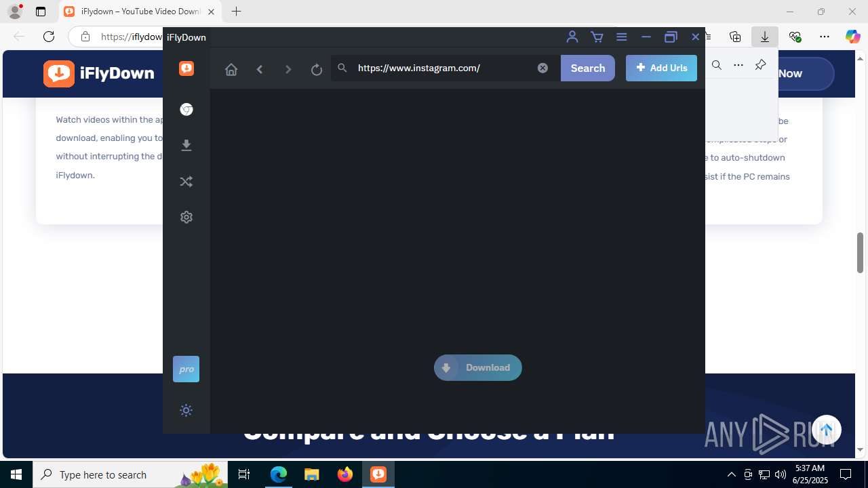
Task: Open the notifications center icon
Action: tap(846, 474)
